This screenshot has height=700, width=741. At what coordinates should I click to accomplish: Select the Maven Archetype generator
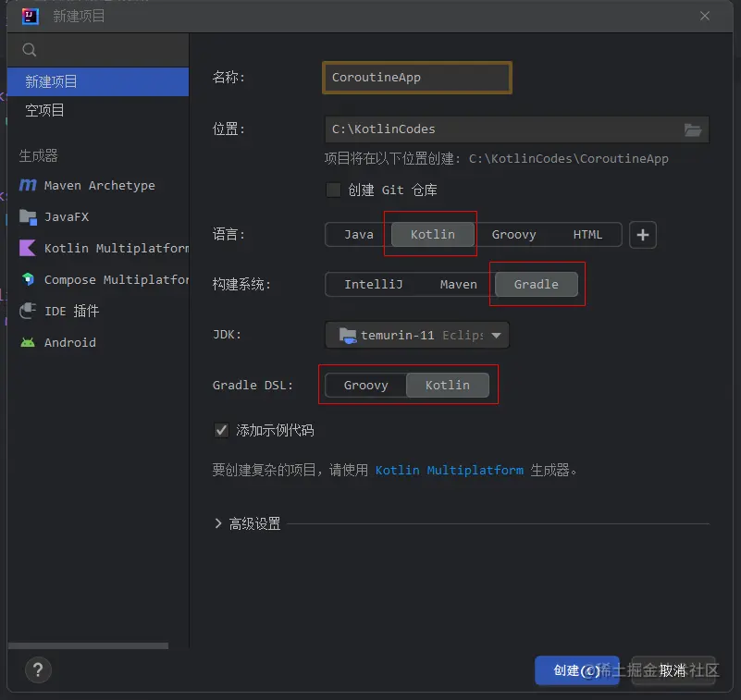pyautogui.click(x=98, y=185)
